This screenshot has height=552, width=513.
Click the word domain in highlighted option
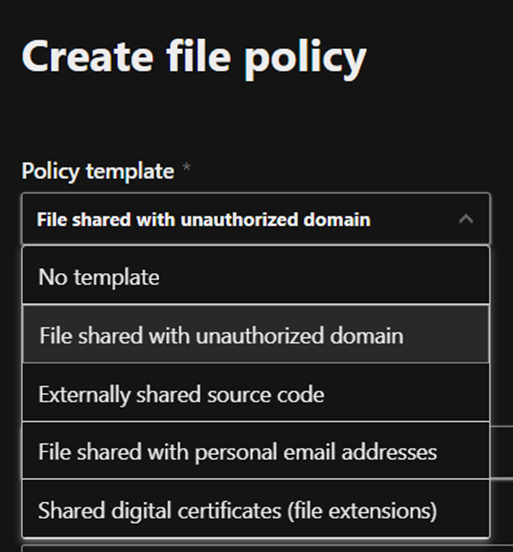(367, 335)
